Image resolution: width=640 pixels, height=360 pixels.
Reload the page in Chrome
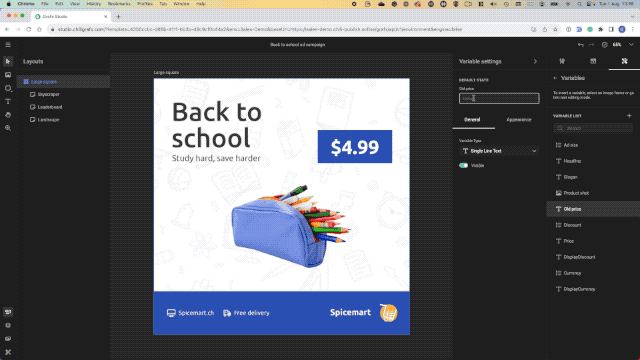29,29
